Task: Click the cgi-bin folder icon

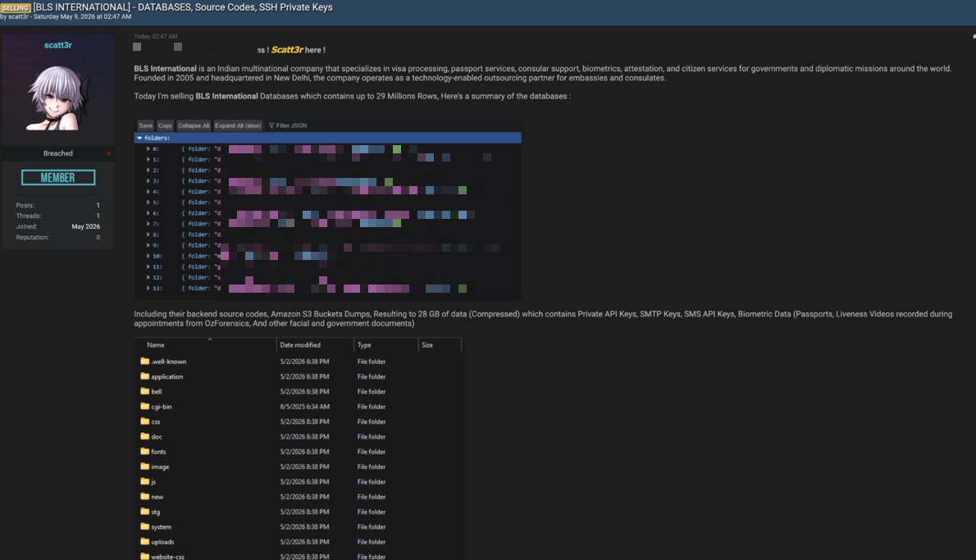Action: click(145, 406)
